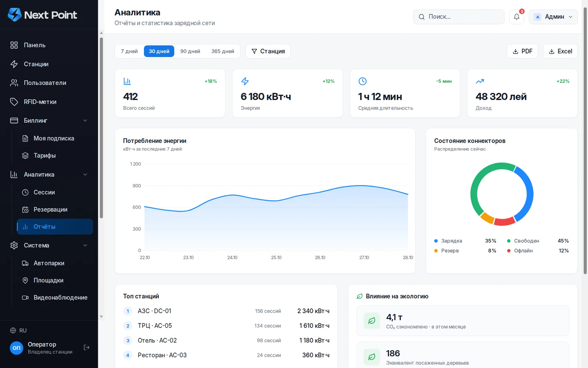Image resolution: width=588 pixels, height=368 pixels.
Task: Select the 7 дней period
Action: pyautogui.click(x=129, y=51)
